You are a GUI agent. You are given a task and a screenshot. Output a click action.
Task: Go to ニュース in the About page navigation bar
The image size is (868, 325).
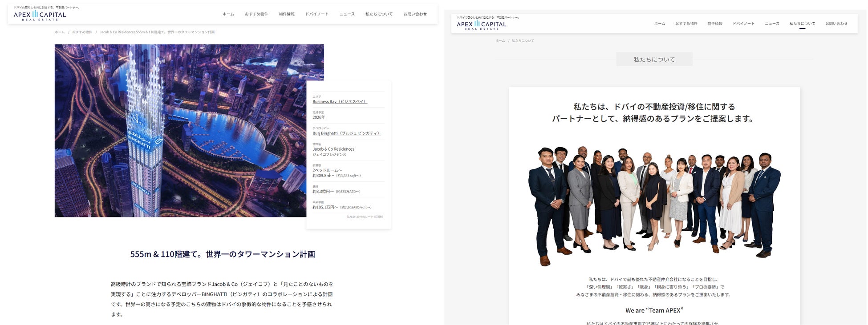tap(772, 24)
